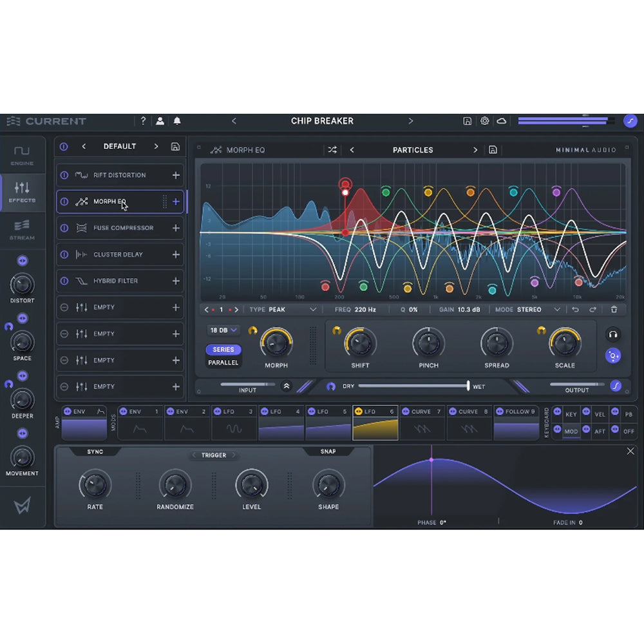
Task: Open the band Type Peak dropdown
Action: pos(283,309)
